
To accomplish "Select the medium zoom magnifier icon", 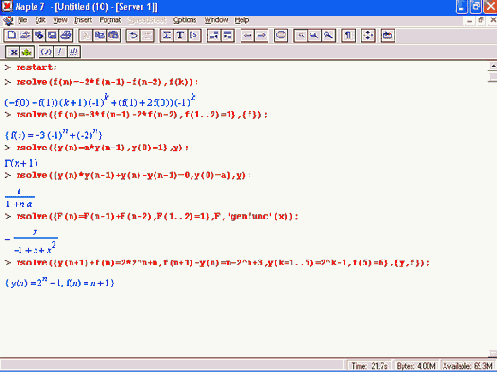I will tap(315, 35).
